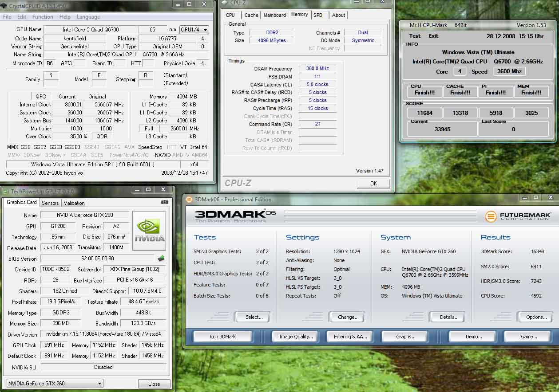Open the Image Quality... button in 3DMark06
Image resolution: width=559 pixels, height=392 pixels.
click(296, 337)
